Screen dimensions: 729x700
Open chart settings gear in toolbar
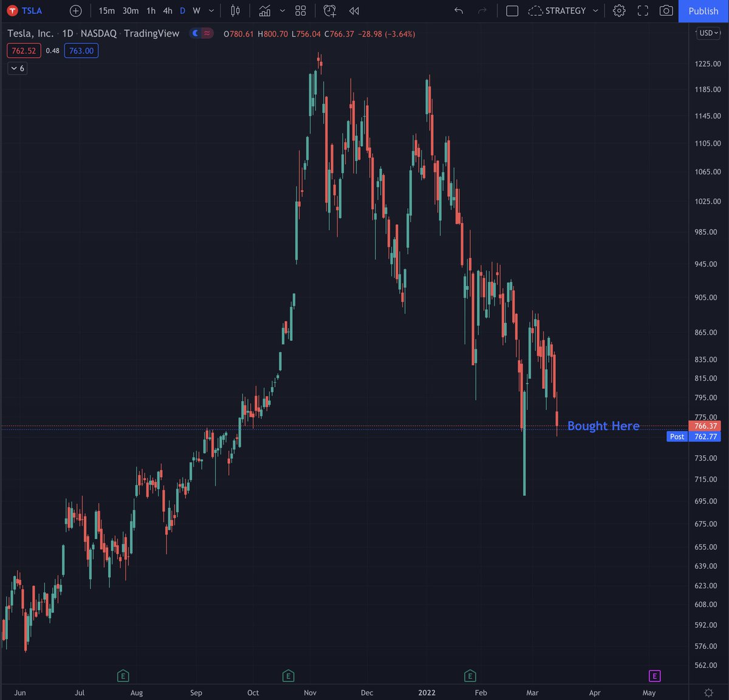pyautogui.click(x=619, y=10)
